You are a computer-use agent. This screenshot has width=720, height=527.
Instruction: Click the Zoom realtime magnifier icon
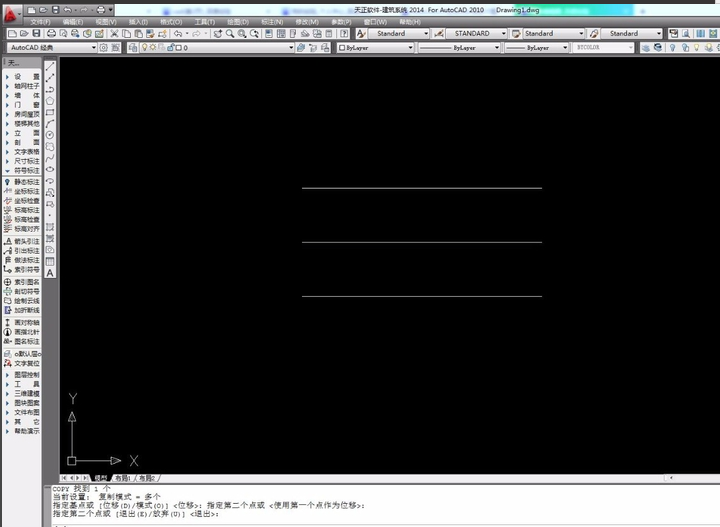tap(230, 34)
